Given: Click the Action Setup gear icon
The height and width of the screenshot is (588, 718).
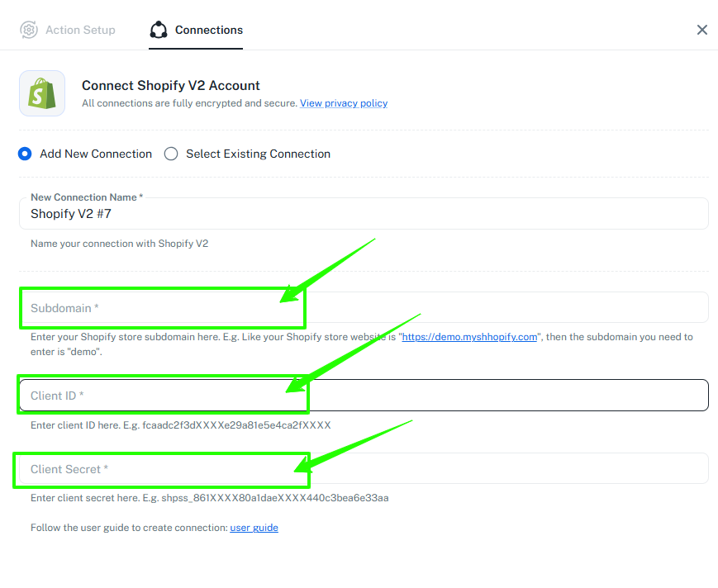Looking at the screenshot, I should point(29,30).
